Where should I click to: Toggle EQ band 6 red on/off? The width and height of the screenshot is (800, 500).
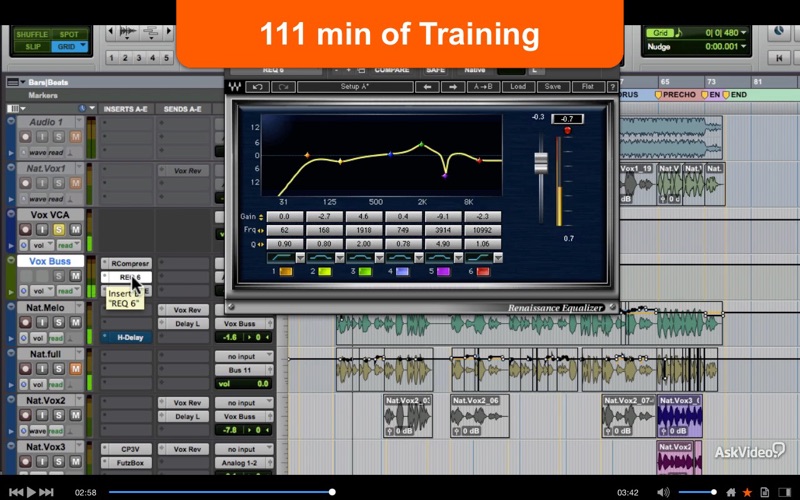click(483, 271)
